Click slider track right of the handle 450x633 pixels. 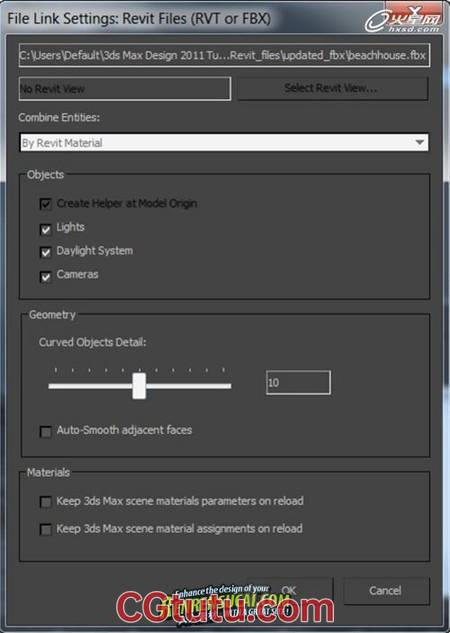[188, 386]
